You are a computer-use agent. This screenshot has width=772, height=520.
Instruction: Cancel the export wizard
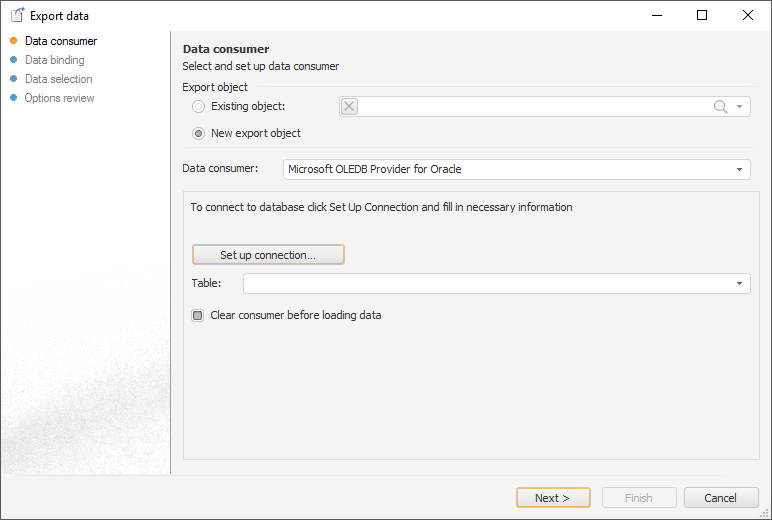pos(720,498)
